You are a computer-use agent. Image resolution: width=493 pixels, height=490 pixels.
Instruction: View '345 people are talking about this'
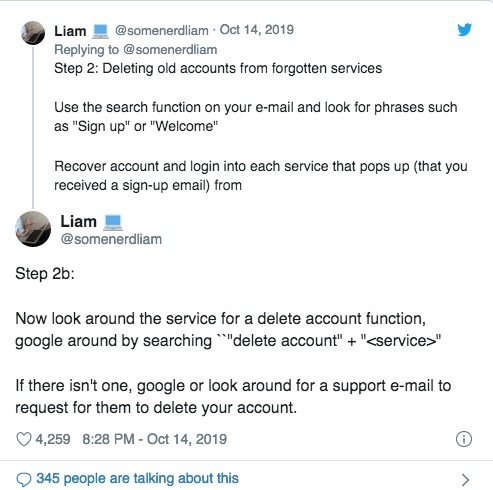(x=137, y=478)
